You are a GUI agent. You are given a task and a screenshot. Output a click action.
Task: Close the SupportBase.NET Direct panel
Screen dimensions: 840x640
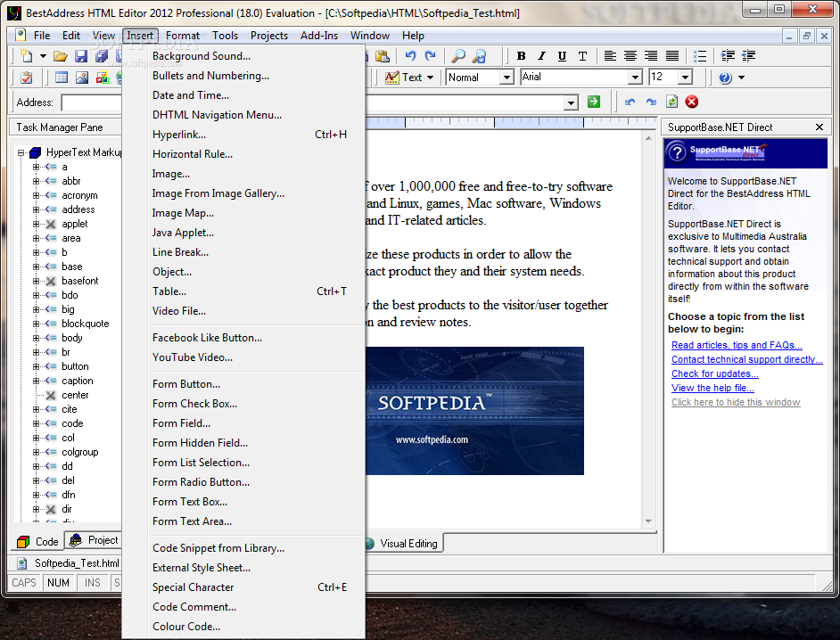tap(819, 127)
